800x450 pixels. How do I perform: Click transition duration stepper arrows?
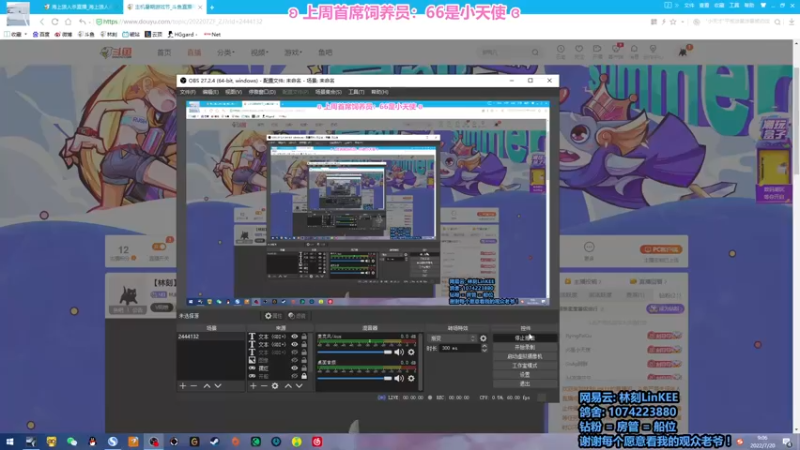[x=484, y=348]
